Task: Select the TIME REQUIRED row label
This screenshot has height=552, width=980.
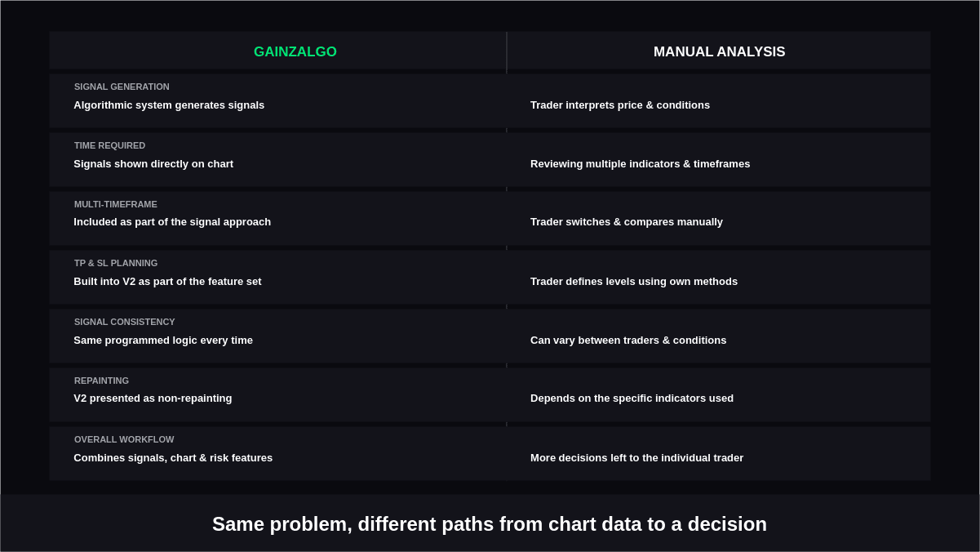Action: click(x=109, y=145)
